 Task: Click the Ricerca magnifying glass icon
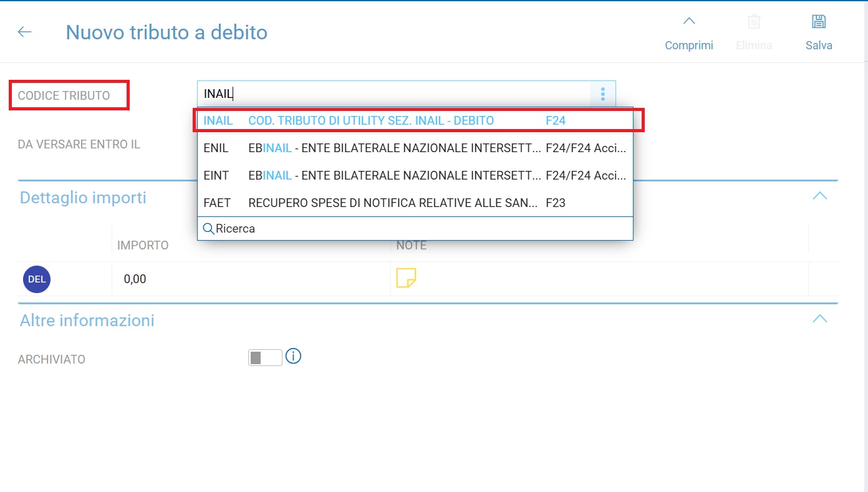(208, 229)
